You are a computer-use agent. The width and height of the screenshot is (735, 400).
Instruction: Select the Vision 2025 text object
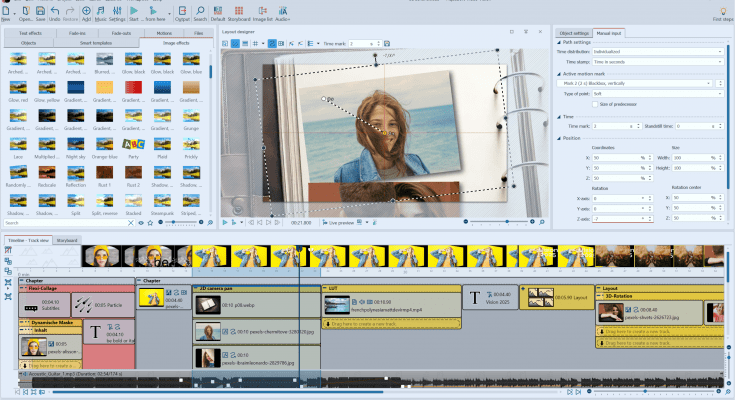coord(490,297)
